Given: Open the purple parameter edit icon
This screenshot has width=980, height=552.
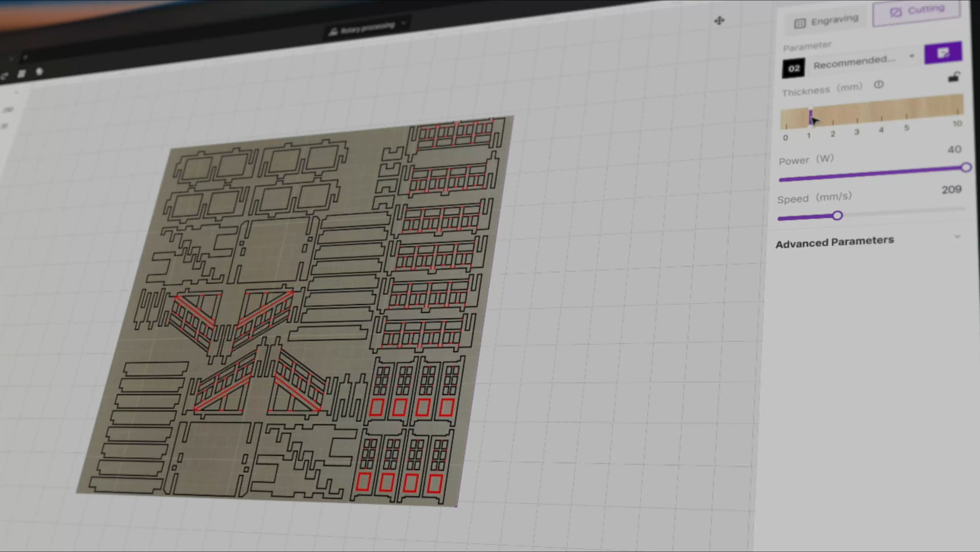Looking at the screenshot, I should (x=943, y=54).
